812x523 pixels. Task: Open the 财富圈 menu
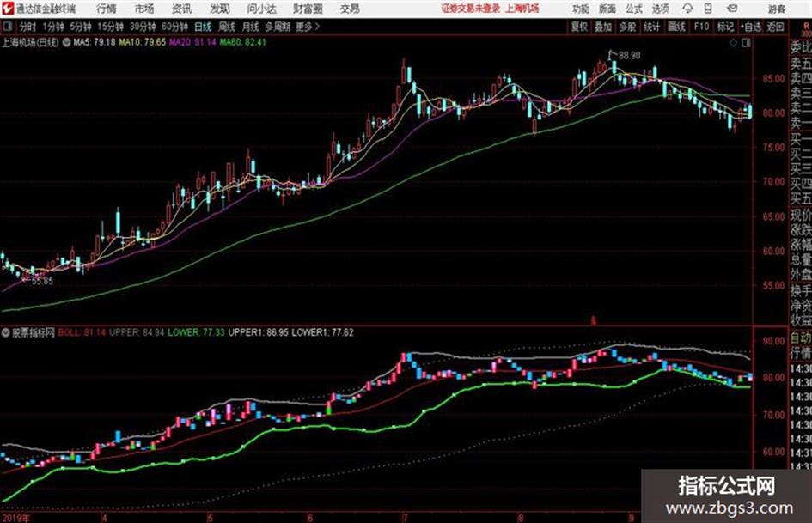308,9
